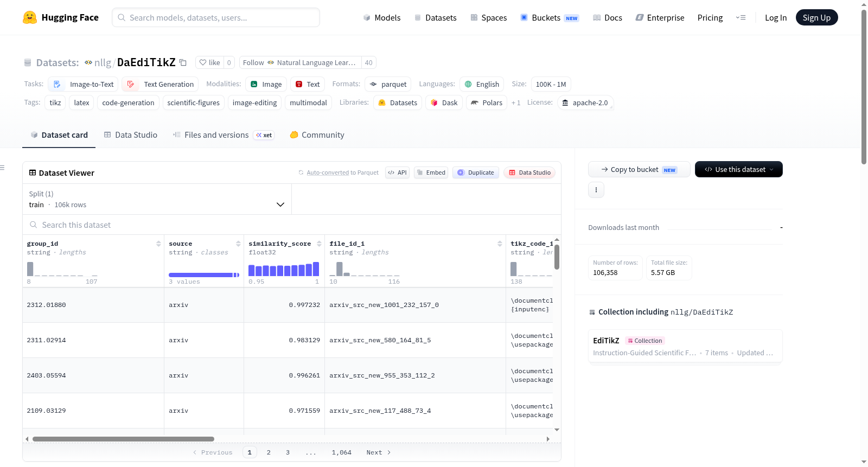Select the tikz tag
The width and height of the screenshot is (868, 467).
tap(55, 103)
